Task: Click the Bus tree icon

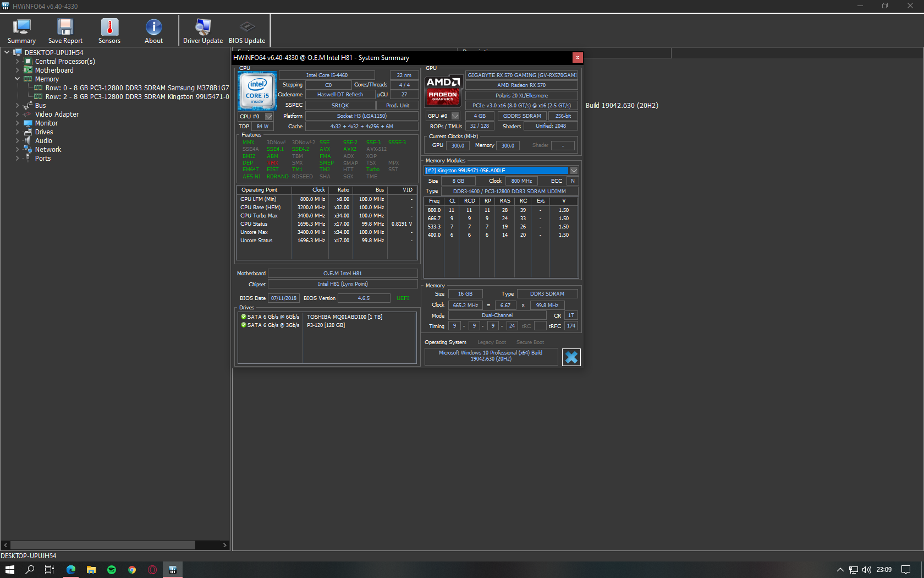Action: coord(28,106)
